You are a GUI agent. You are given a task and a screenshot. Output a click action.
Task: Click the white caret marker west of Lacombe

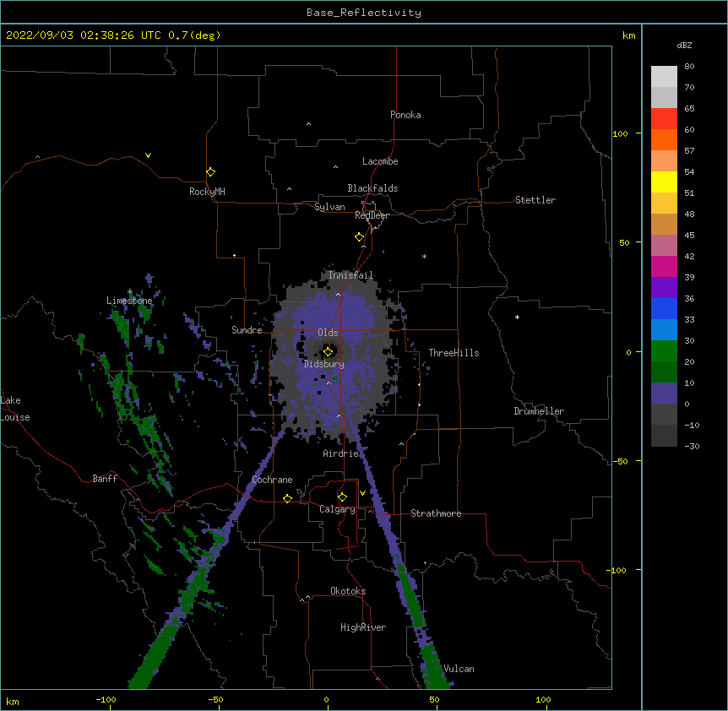coord(335,167)
